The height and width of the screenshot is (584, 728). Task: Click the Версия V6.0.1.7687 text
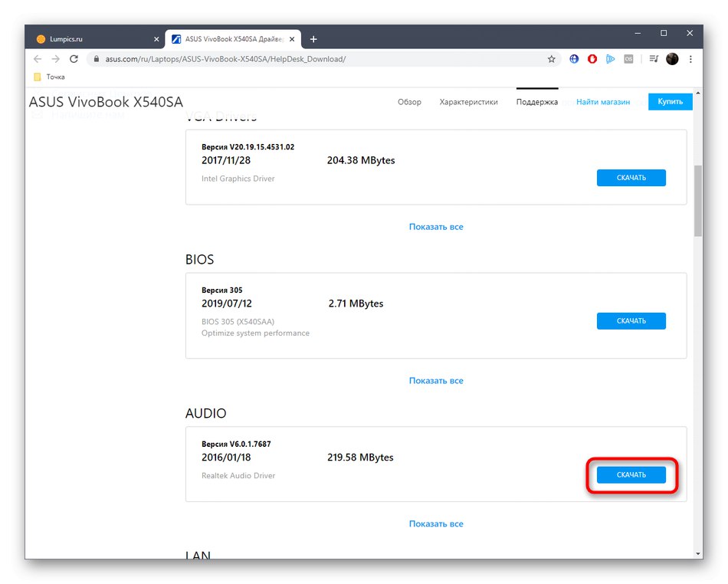(x=236, y=444)
